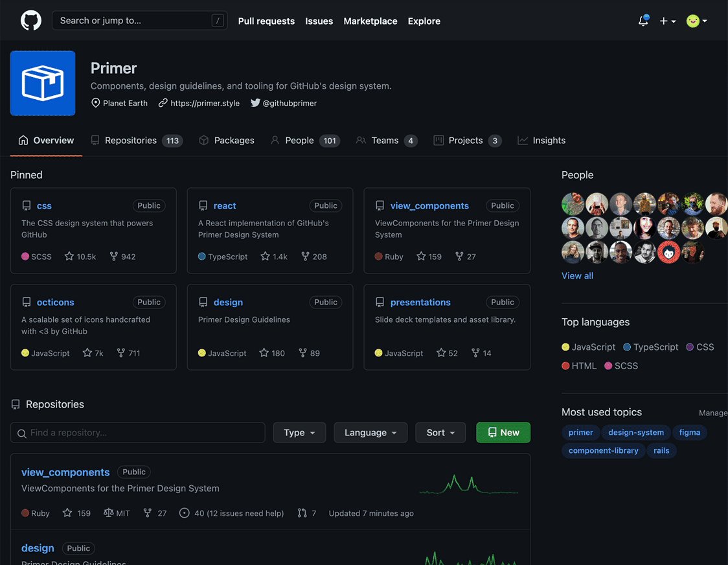
Task: Click the fork icon on the css repository
Action: point(115,256)
